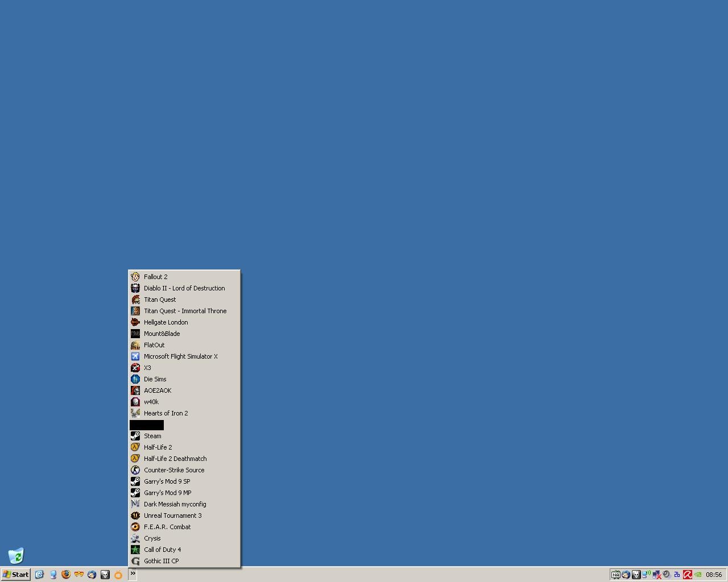
Task: Open Hearts of Iron 2
Action: [184, 413]
